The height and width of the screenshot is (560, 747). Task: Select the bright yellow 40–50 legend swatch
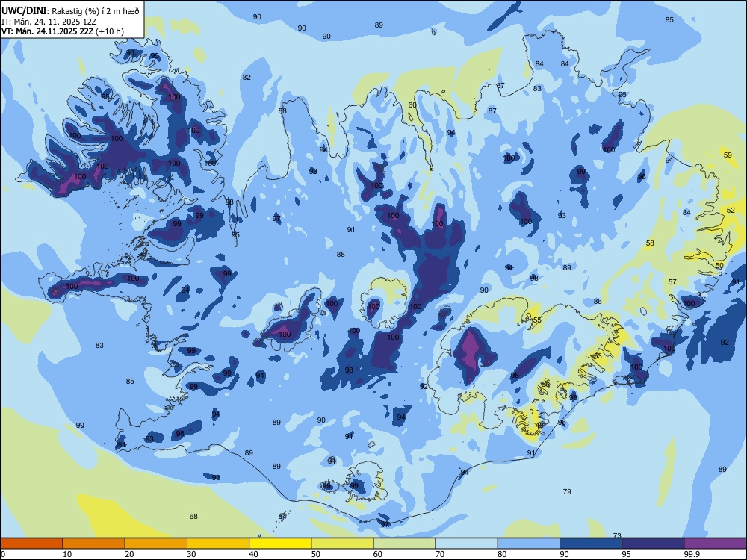tap(280, 544)
